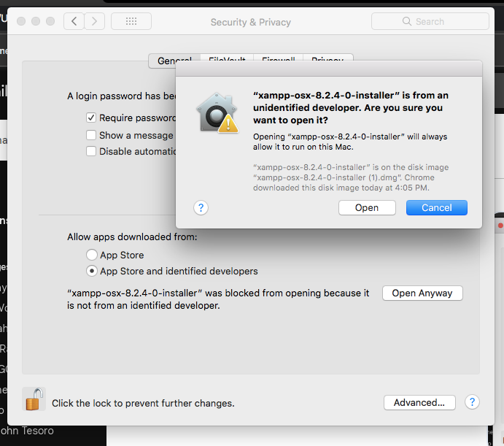The height and width of the screenshot is (446, 504).
Task: Click the Open Anyway button
Action: (x=422, y=293)
